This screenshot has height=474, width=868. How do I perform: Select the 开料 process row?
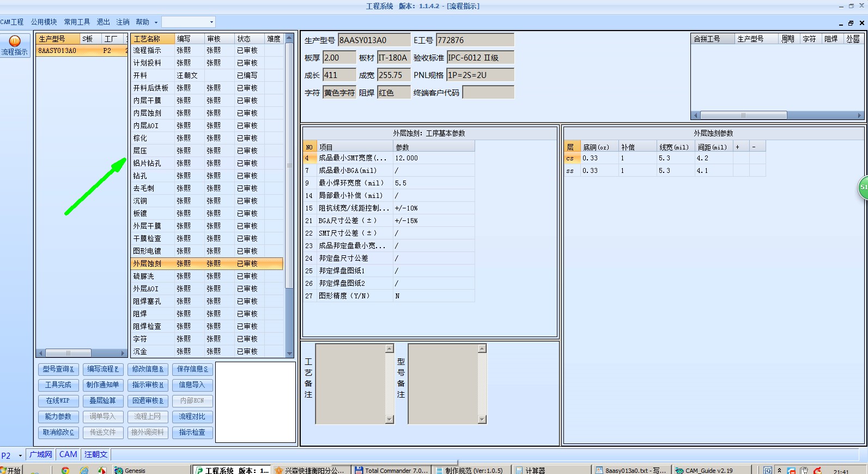click(207, 75)
